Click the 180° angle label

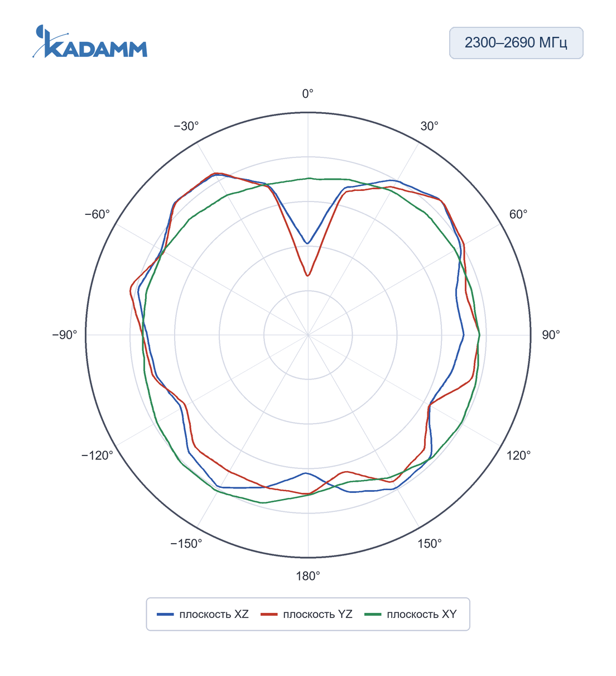click(x=308, y=576)
